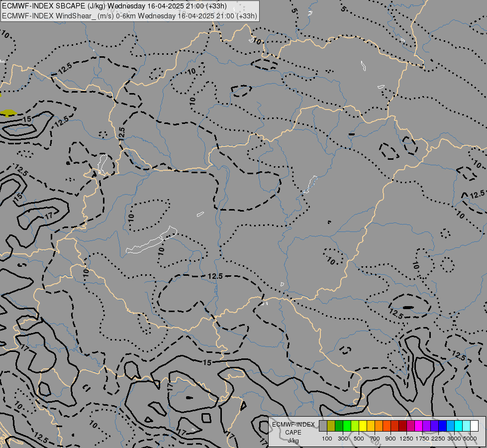Pick the bright green legend swatch
Viewport: 487px width, 448px height.
(347, 426)
